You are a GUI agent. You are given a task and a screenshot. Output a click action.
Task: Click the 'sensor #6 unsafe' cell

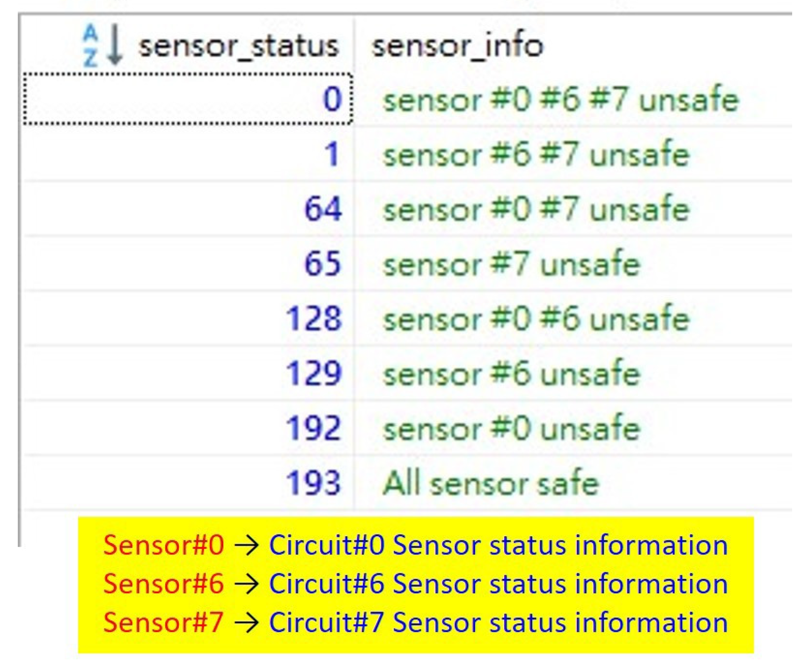click(511, 373)
